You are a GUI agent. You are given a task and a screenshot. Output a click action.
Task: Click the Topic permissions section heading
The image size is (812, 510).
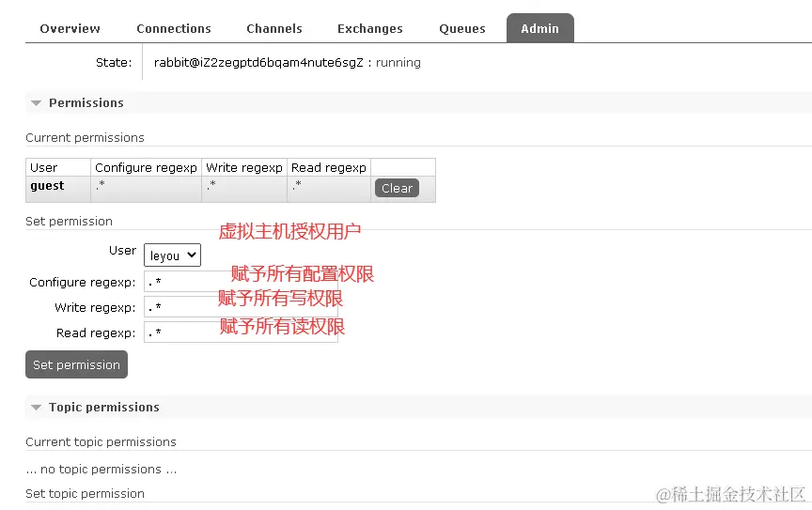click(104, 408)
